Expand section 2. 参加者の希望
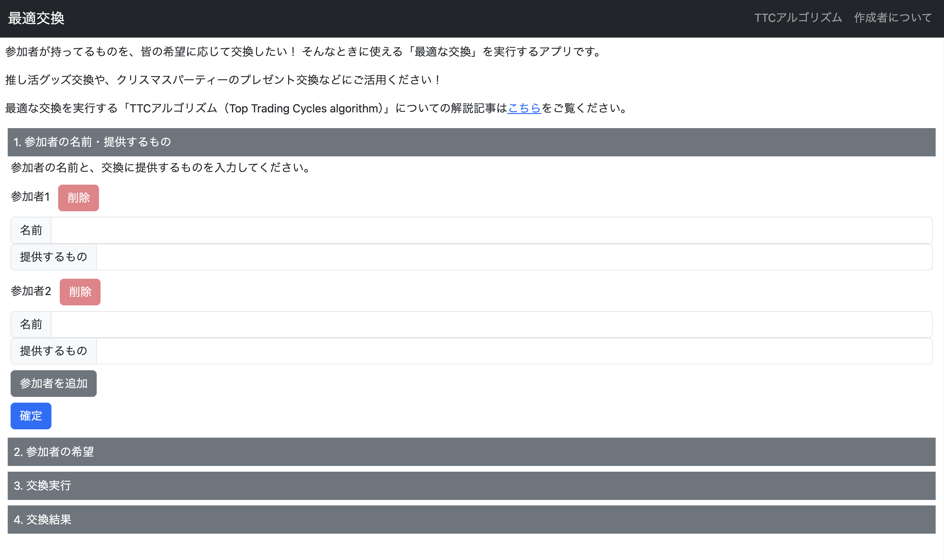 tap(471, 452)
